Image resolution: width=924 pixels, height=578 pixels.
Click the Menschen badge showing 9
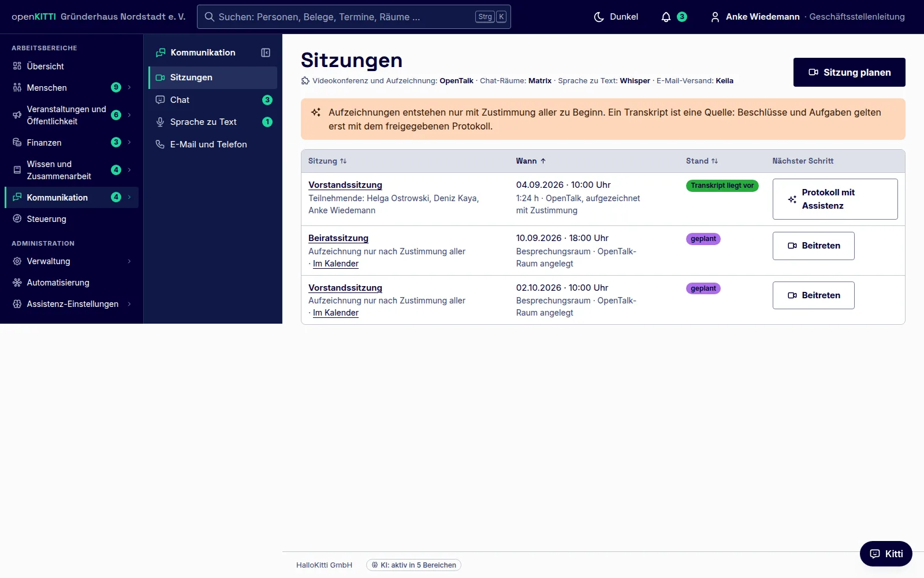(115, 87)
